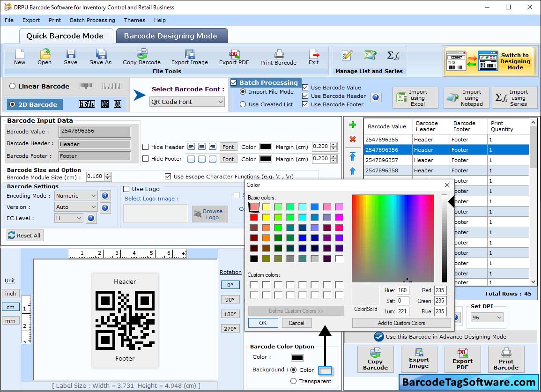Select the Linear Barcode radio button
The image size is (541, 392).
[13, 86]
